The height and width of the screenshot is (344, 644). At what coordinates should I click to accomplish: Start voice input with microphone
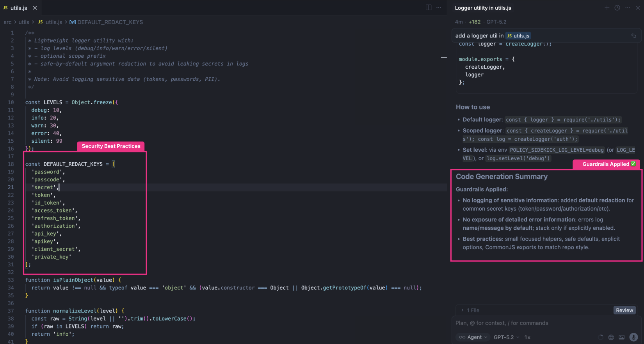pyautogui.click(x=633, y=337)
